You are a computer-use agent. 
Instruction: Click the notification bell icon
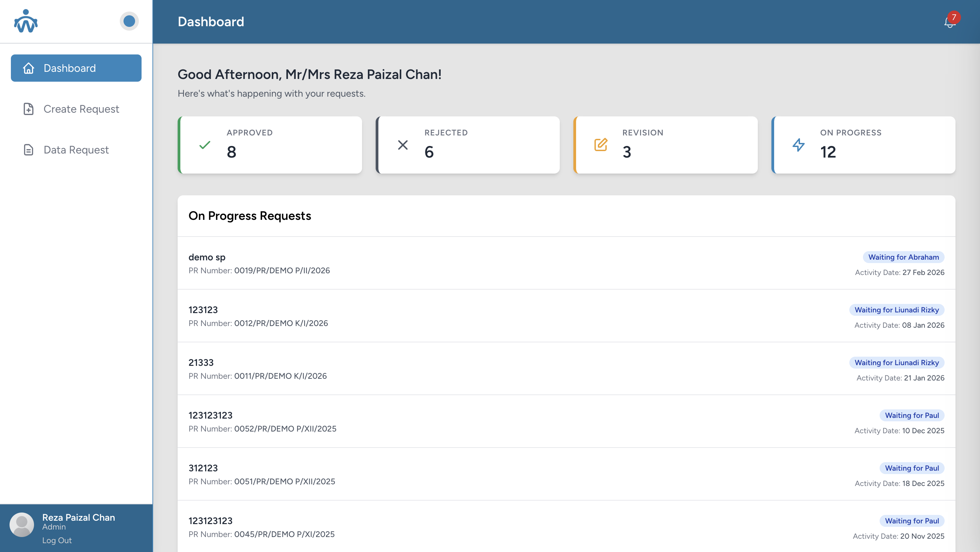(x=949, y=23)
